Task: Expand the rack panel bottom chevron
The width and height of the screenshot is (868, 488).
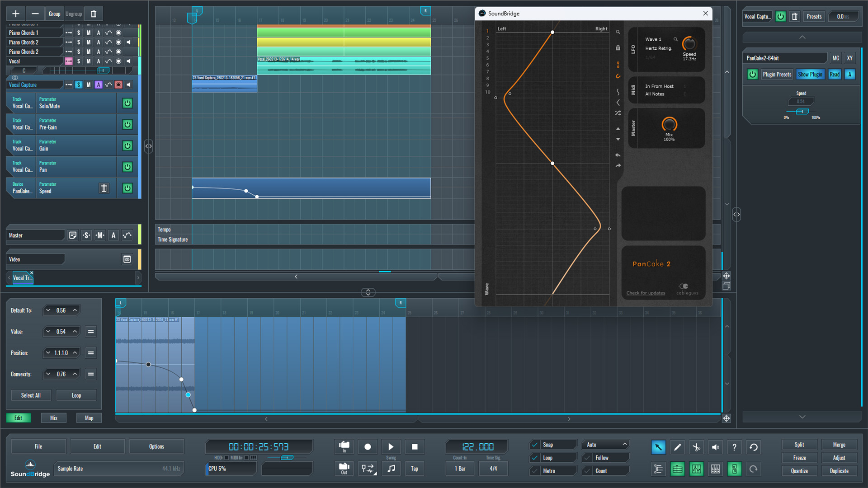Action: point(802,417)
